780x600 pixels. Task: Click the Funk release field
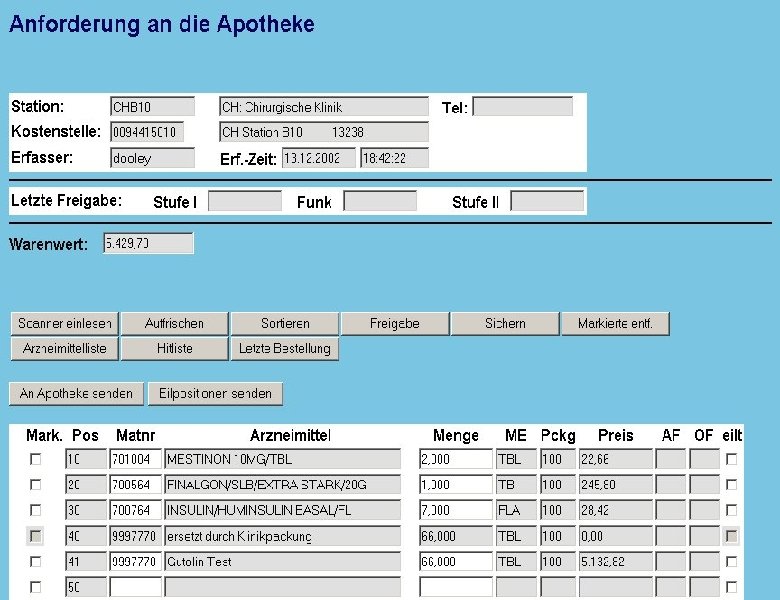click(380, 201)
